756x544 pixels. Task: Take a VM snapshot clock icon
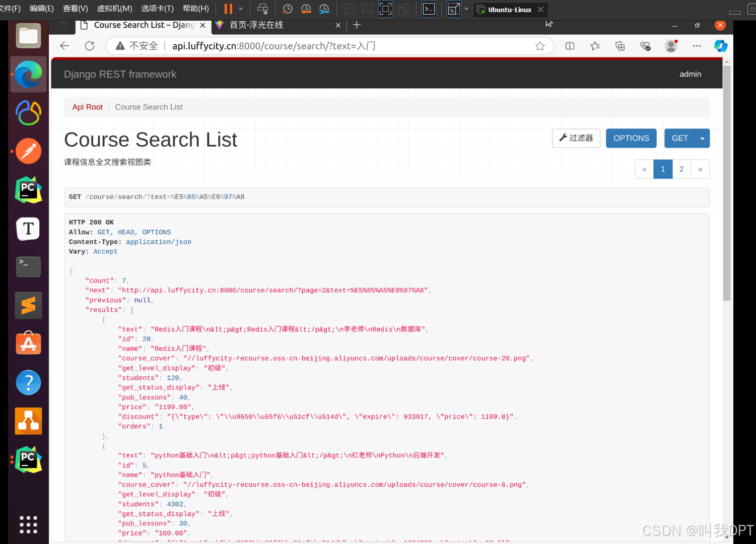click(288, 9)
